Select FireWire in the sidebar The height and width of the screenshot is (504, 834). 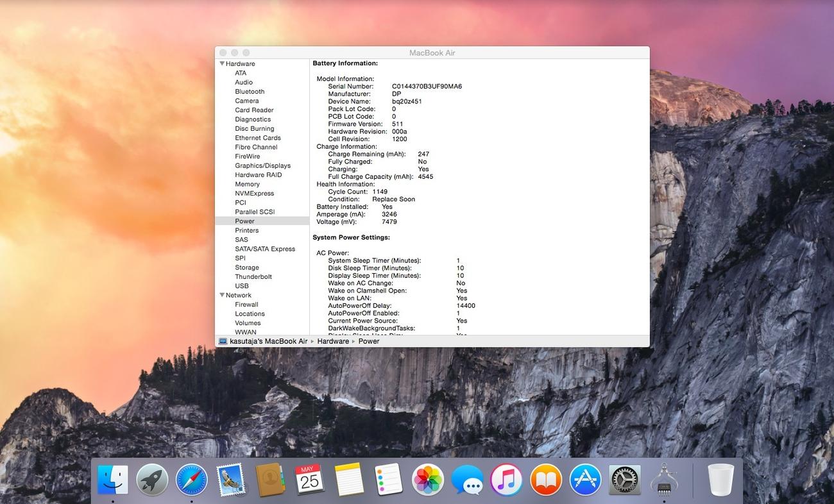point(248,156)
